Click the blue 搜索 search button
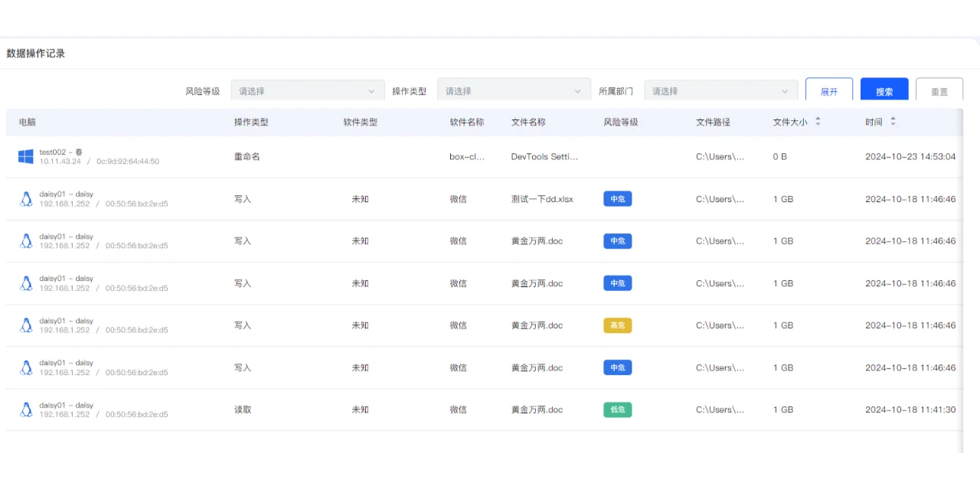The height and width of the screenshot is (489, 980). tap(884, 90)
